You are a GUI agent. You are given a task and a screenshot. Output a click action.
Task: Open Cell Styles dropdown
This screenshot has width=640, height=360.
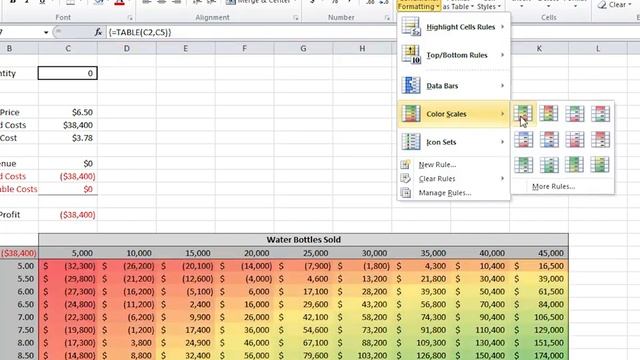click(x=489, y=5)
